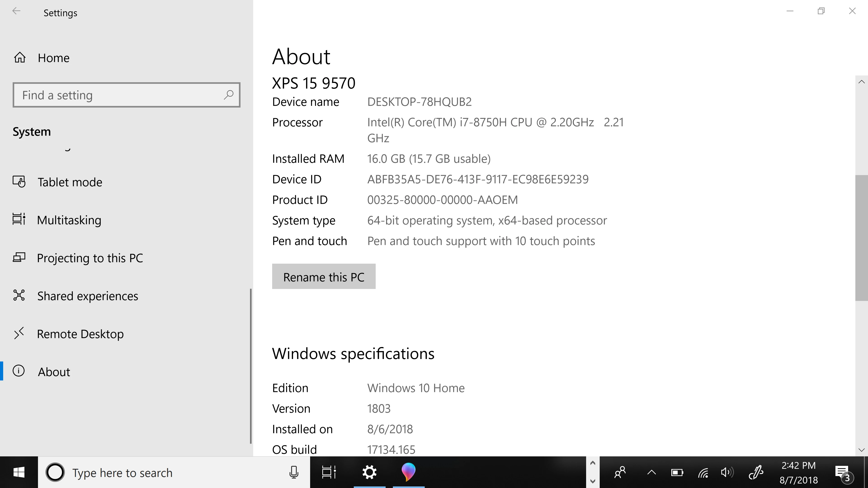Click the search magnifier icon
868x488 pixels.
click(x=229, y=95)
